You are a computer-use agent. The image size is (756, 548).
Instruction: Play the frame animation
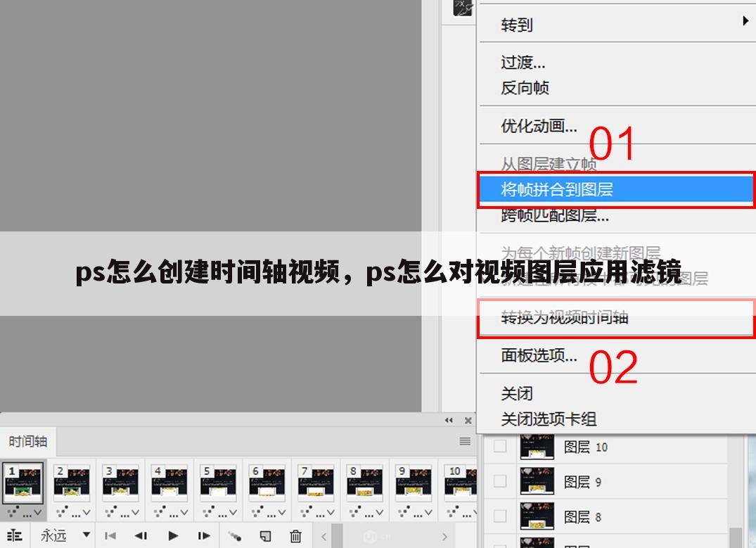click(x=173, y=535)
